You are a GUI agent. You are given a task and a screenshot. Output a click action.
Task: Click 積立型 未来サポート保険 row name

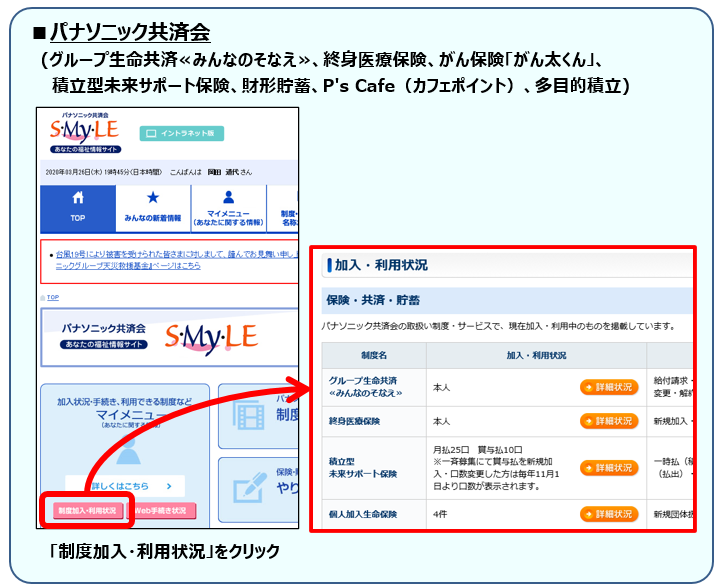pyautogui.click(x=363, y=467)
